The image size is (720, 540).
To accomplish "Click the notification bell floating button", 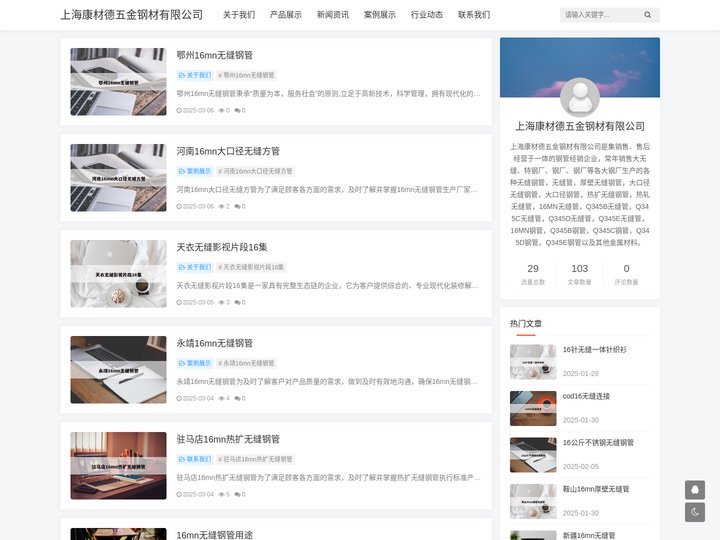I will (x=695, y=490).
